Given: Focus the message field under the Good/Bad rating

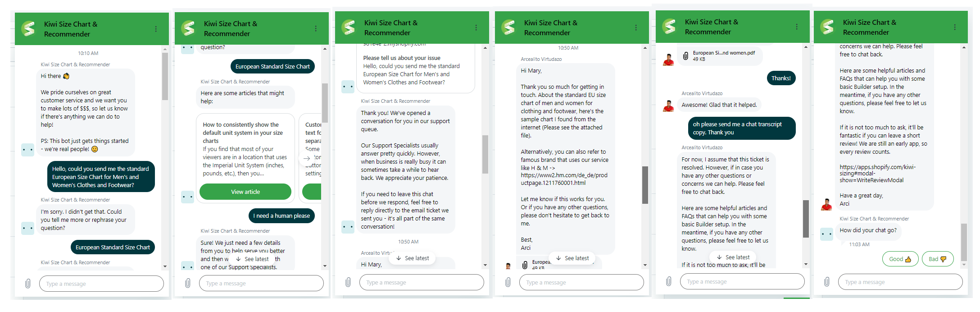Looking at the screenshot, I should tap(900, 282).
